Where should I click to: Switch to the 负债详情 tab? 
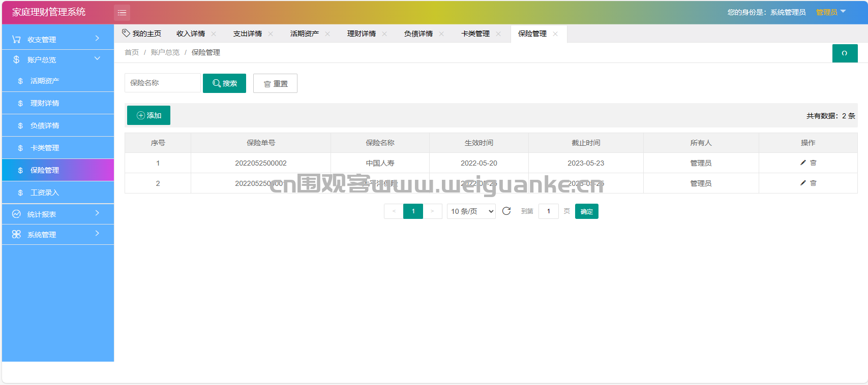tap(418, 34)
